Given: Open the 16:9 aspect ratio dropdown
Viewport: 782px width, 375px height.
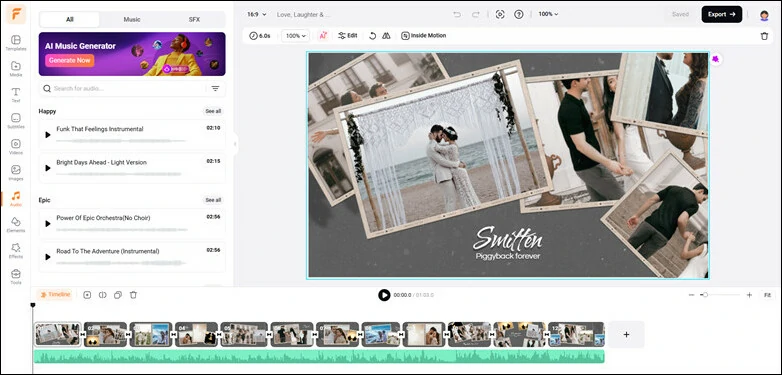Looking at the screenshot, I should tap(257, 14).
